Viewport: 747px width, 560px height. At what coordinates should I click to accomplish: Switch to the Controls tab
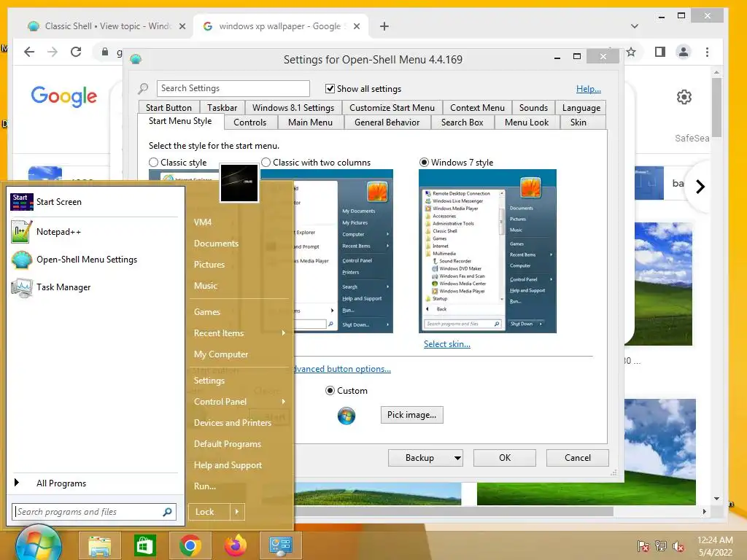click(x=249, y=122)
